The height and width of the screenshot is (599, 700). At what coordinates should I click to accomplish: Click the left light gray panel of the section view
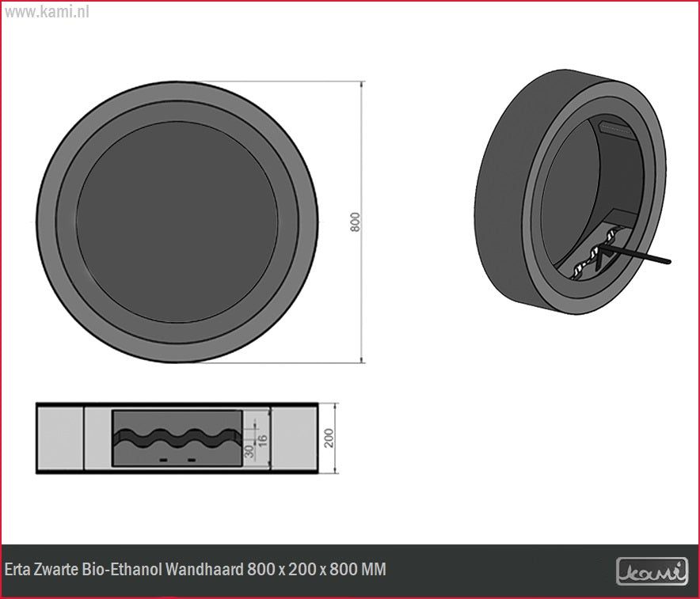[60, 438]
